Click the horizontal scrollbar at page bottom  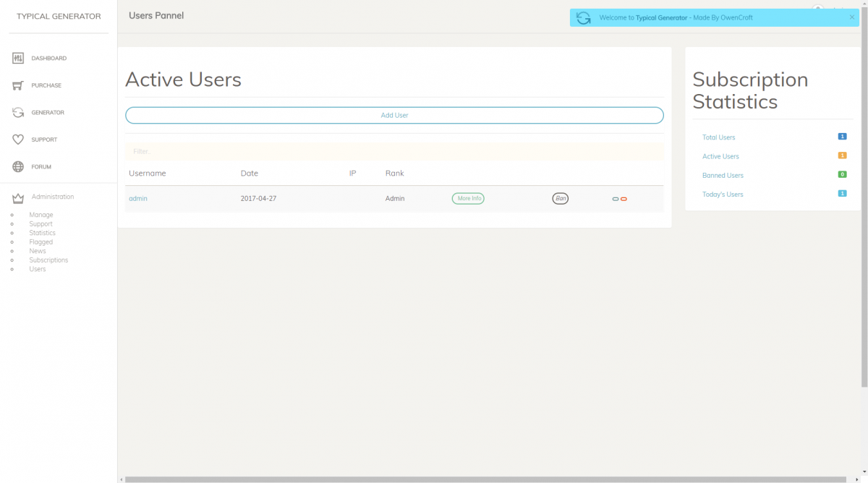pyautogui.click(x=485, y=479)
